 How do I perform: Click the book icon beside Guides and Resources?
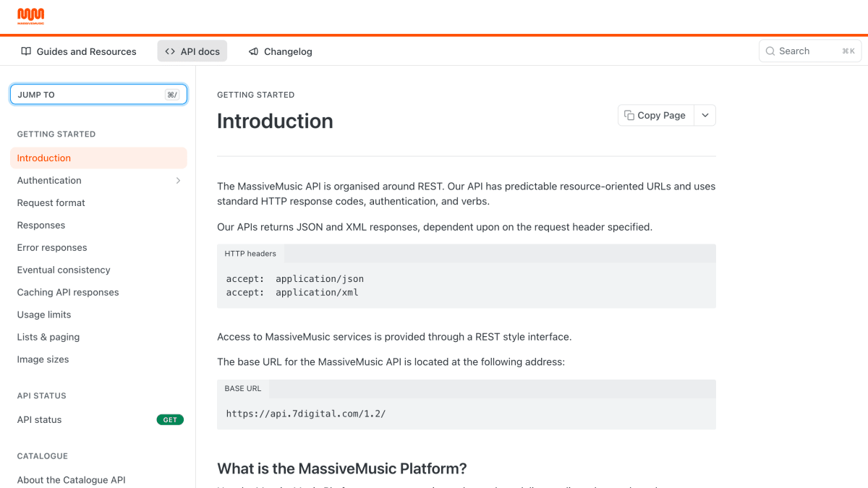[26, 51]
